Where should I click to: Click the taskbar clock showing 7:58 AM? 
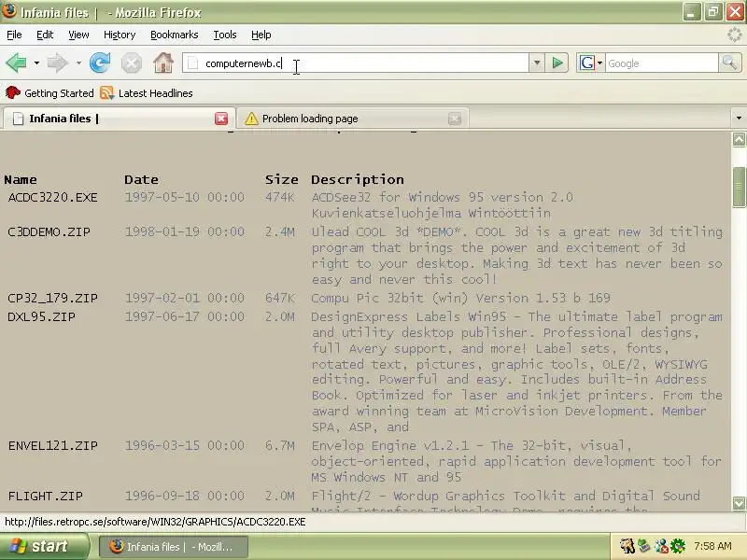point(712,546)
